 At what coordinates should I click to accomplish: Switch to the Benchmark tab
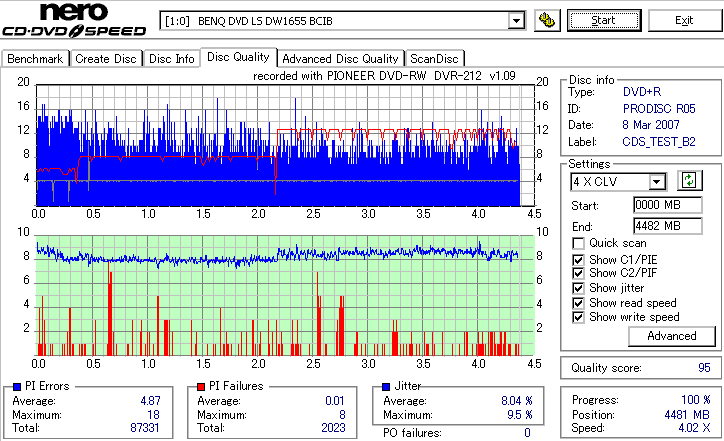pos(35,59)
